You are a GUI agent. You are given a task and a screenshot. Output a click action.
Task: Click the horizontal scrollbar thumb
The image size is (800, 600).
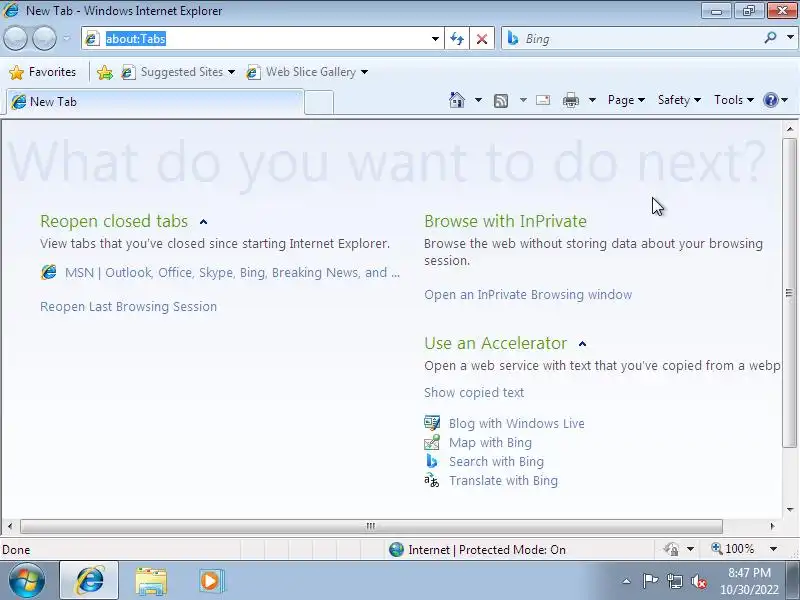pos(371,526)
